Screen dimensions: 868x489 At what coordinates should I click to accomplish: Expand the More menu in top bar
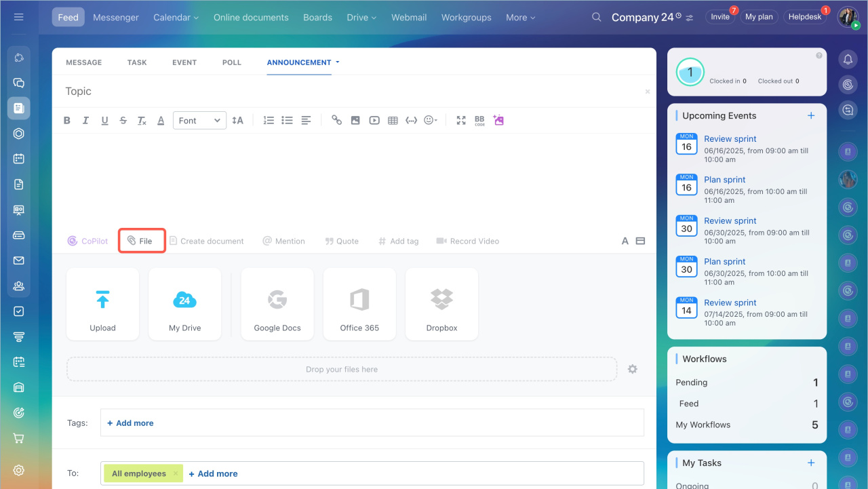pos(520,18)
